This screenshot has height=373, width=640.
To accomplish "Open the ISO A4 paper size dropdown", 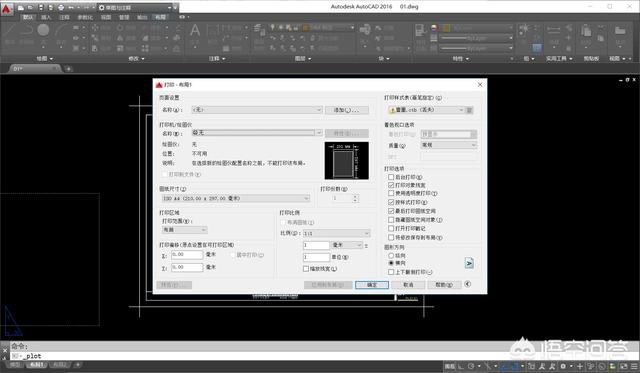I will [236, 198].
